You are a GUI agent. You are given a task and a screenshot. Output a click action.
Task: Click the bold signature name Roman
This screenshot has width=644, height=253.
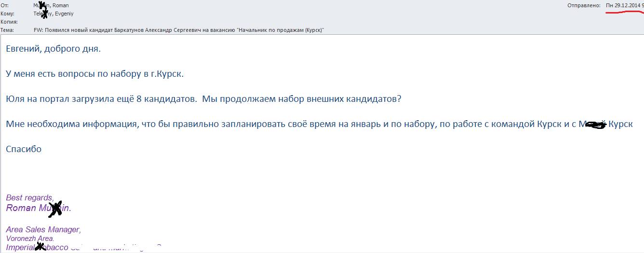(x=21, y=208)
